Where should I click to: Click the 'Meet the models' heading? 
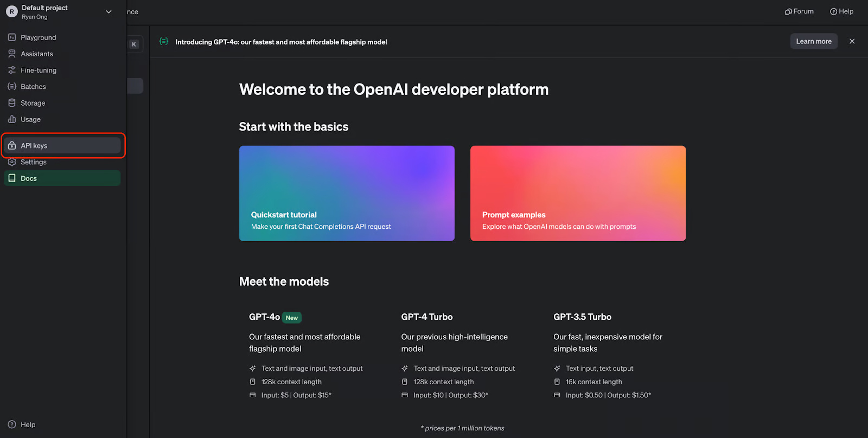284,281
